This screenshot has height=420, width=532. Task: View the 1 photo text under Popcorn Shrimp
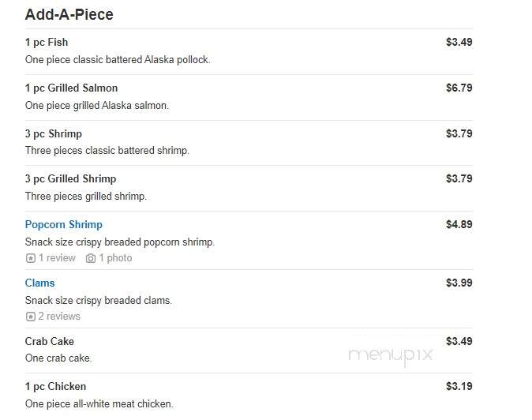pyautogui.click(x=115, y=258)
